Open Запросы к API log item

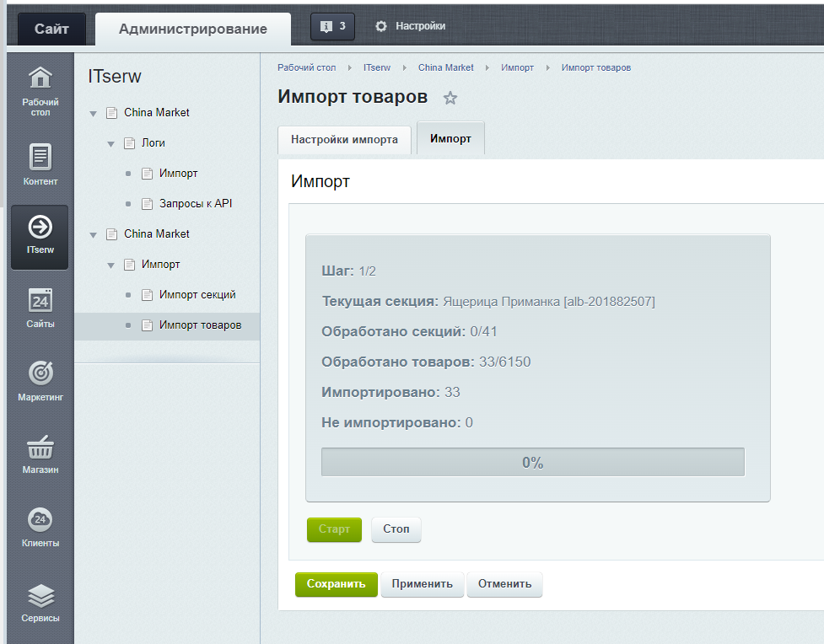(195, 204)
